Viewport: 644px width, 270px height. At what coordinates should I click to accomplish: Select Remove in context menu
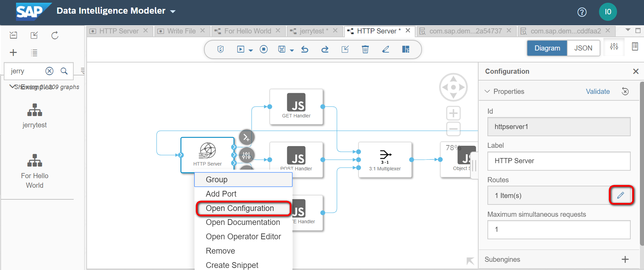(243, 251)
